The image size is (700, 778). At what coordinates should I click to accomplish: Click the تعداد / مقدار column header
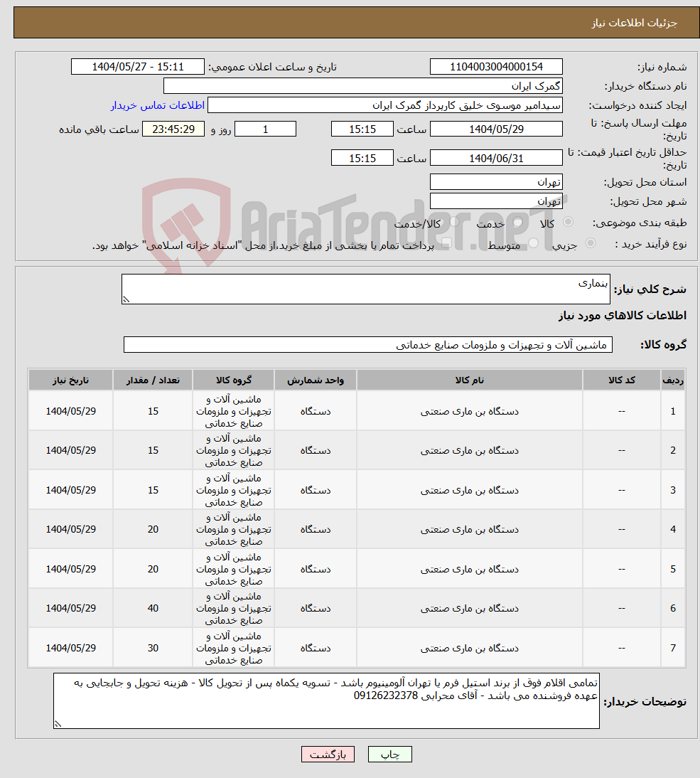[x=153, y=380]
